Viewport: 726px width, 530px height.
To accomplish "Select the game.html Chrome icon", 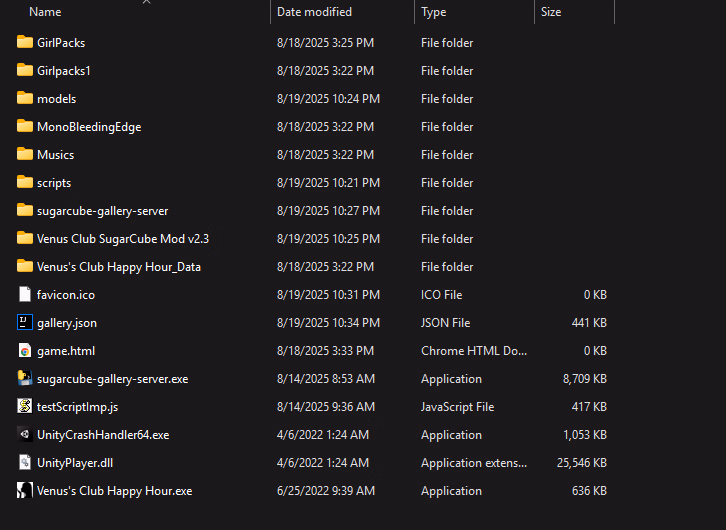I will 25,351.
